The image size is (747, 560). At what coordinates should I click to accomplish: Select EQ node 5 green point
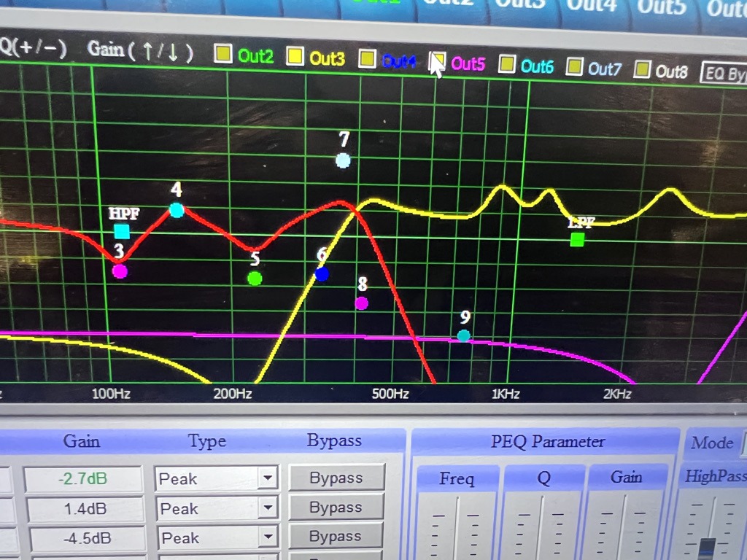pos(255,278)
